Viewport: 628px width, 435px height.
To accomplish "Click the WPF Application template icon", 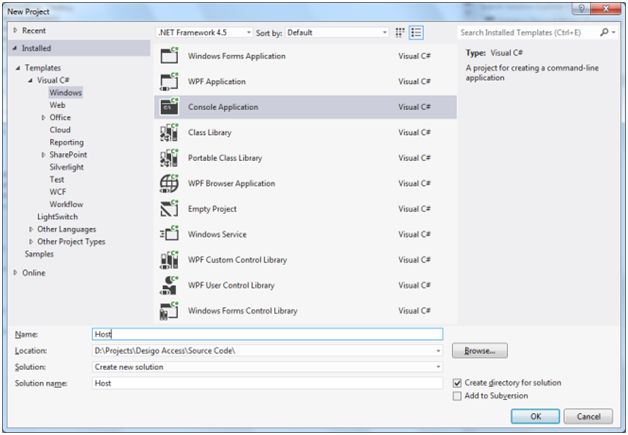I will tap(169, 81).
